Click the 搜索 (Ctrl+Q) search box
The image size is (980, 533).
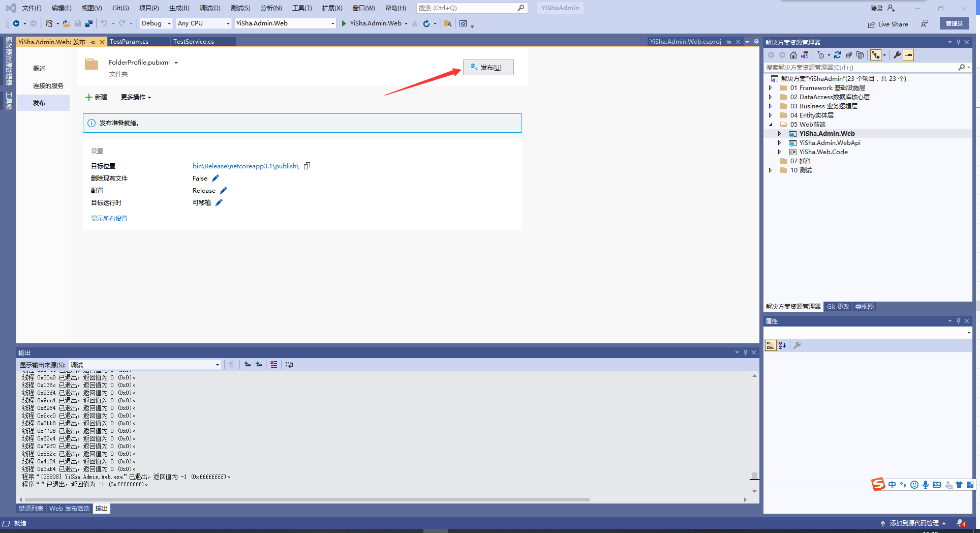[472, 8]
